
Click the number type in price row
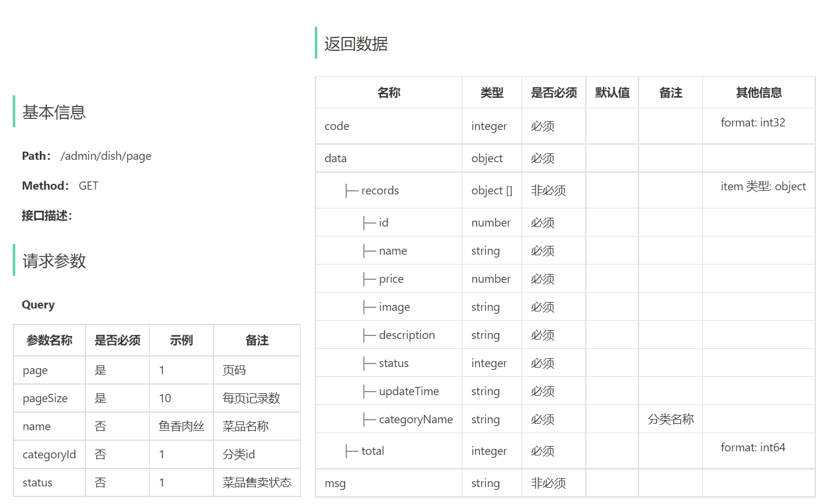click(491, 279)
